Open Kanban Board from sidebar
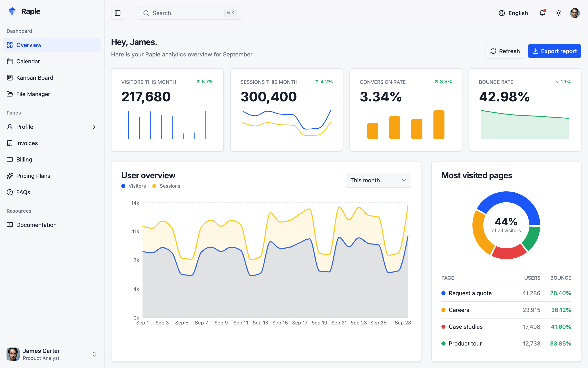The width and height of the screenshot is (588, 368). [x=52, y=78]
